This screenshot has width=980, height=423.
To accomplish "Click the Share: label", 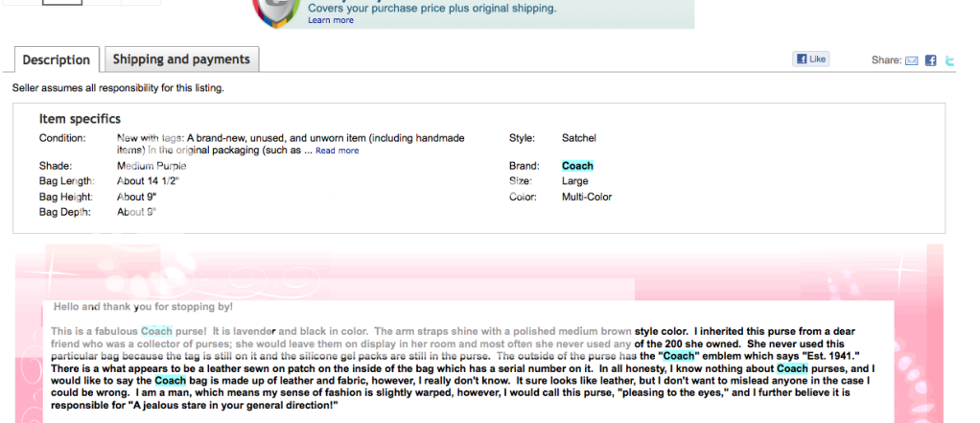I will click(886, 60).
